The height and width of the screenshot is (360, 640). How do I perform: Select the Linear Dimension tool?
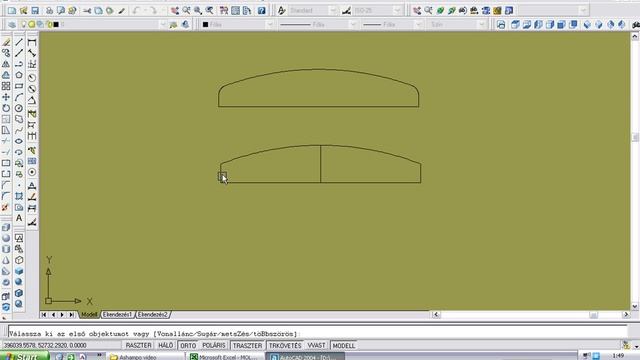coord(32,42)
